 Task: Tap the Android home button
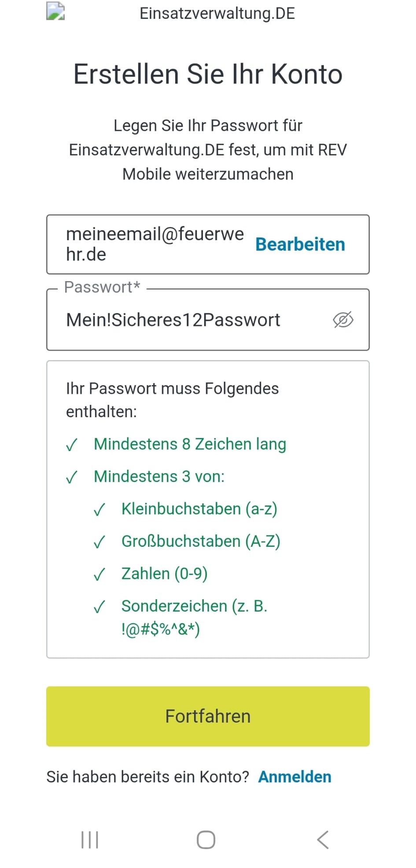click(206, 840)
